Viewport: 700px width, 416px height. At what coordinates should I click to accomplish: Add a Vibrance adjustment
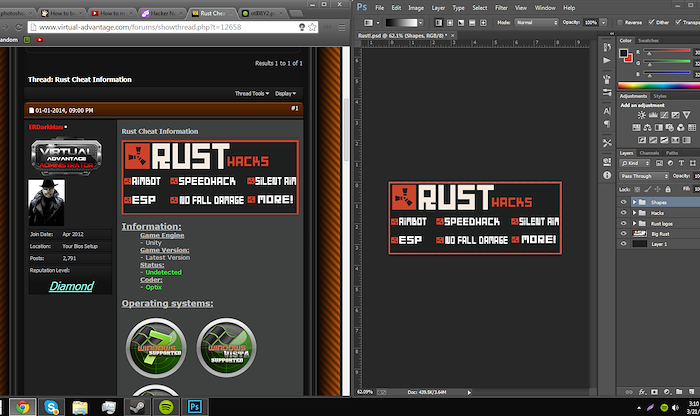(687, 115)
